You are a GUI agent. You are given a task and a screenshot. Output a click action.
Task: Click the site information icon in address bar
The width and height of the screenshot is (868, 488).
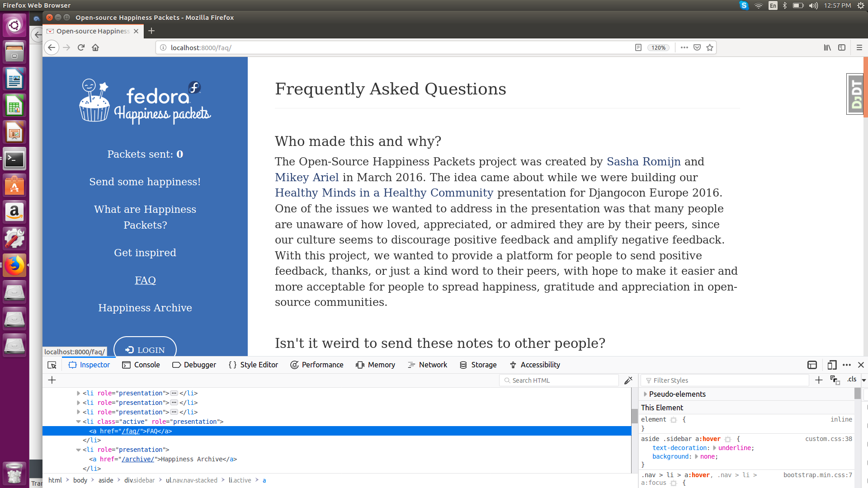(163, 47)
